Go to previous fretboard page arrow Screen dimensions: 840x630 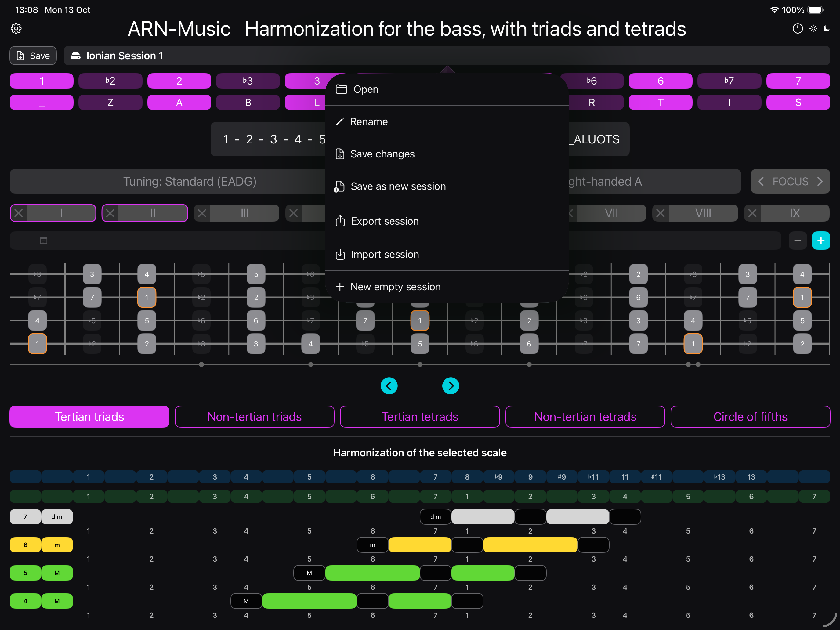tap(389, 386)
